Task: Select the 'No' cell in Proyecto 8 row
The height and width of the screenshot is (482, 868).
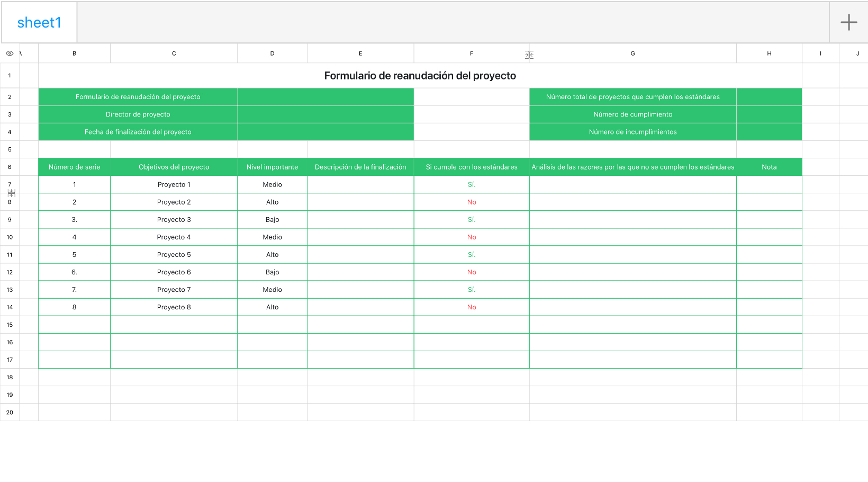Action: click(472, 307)
